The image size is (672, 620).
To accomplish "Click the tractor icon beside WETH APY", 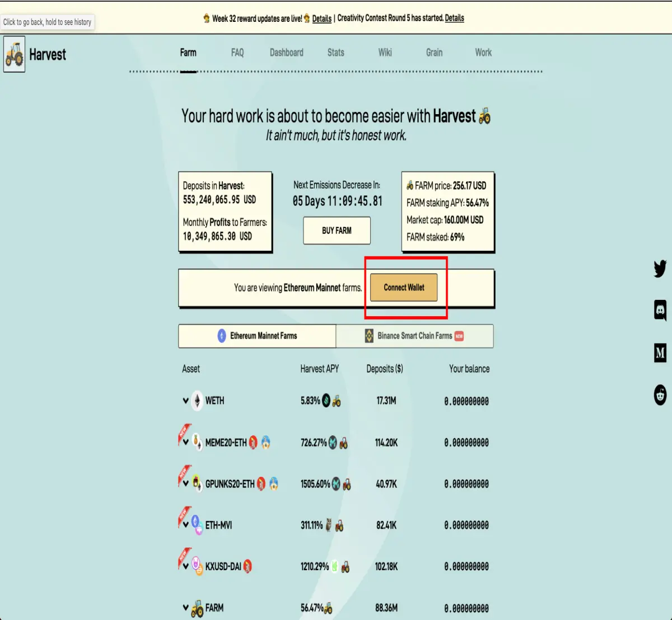I will [x=337, y=401].
